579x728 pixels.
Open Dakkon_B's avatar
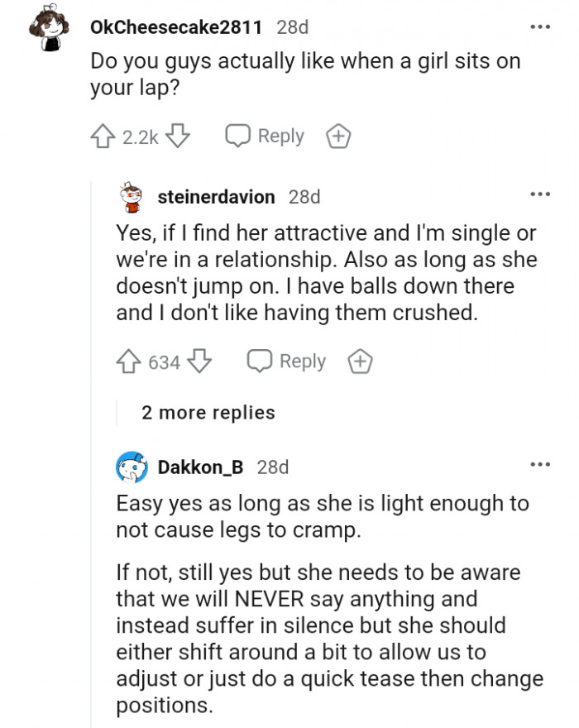tap(132, 467)
